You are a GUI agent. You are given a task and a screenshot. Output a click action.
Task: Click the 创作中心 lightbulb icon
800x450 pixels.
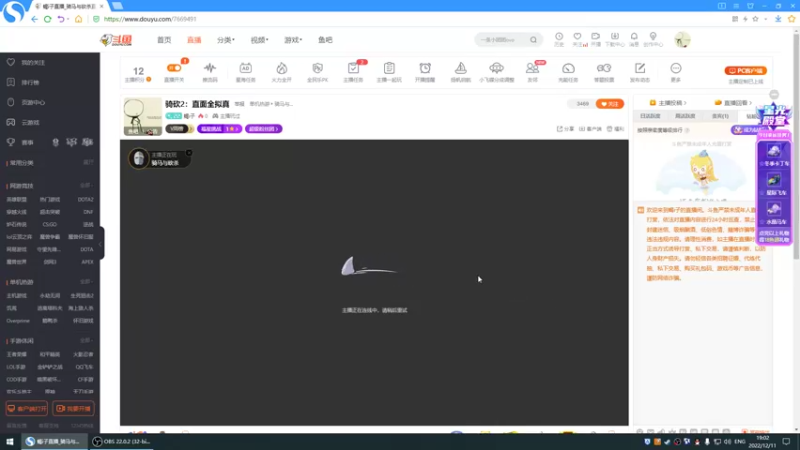[x=653, y=36]
